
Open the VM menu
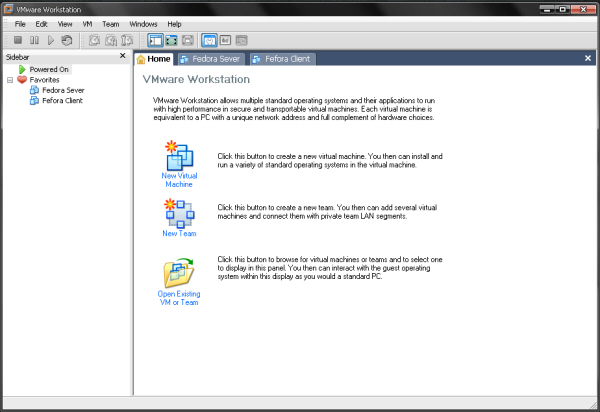pos(87,24)
